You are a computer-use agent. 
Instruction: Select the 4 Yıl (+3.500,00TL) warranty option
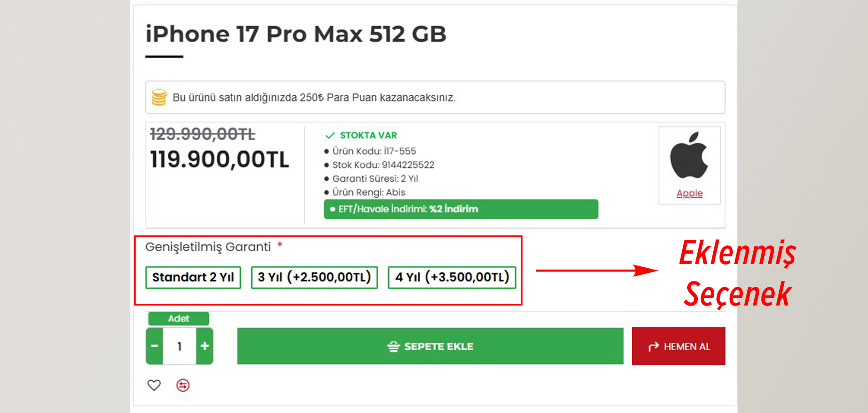point(452,277)
